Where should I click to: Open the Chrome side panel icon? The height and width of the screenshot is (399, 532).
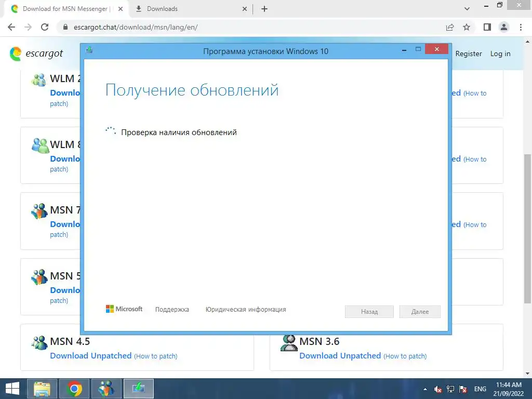(x=487, y=27)
